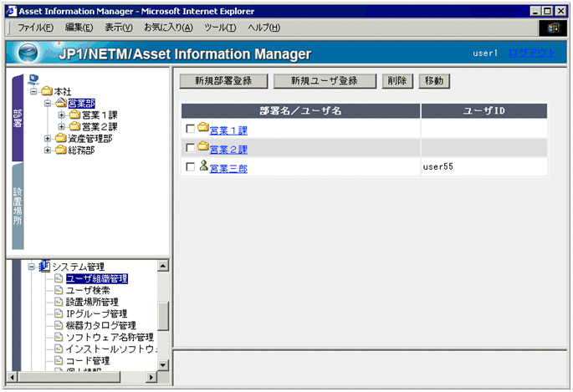573x392 pixels.
Task: Open the ツール(T) menu
Action: 220,28
